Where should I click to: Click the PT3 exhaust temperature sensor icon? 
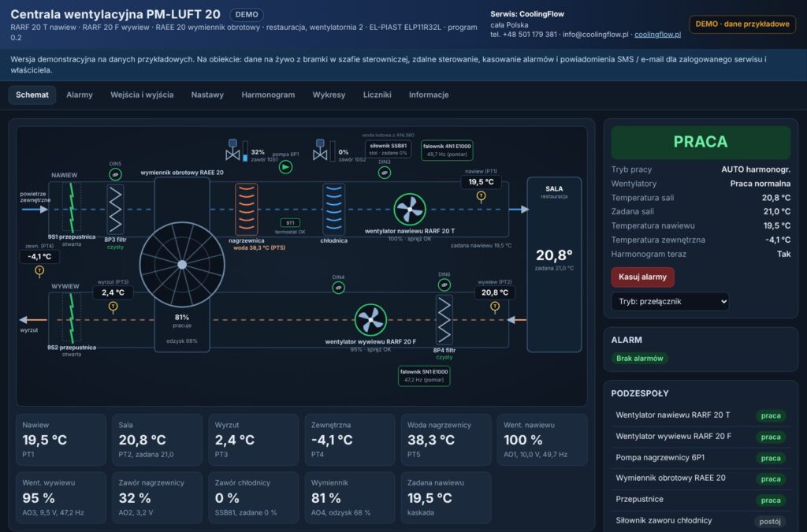point(113,307)
